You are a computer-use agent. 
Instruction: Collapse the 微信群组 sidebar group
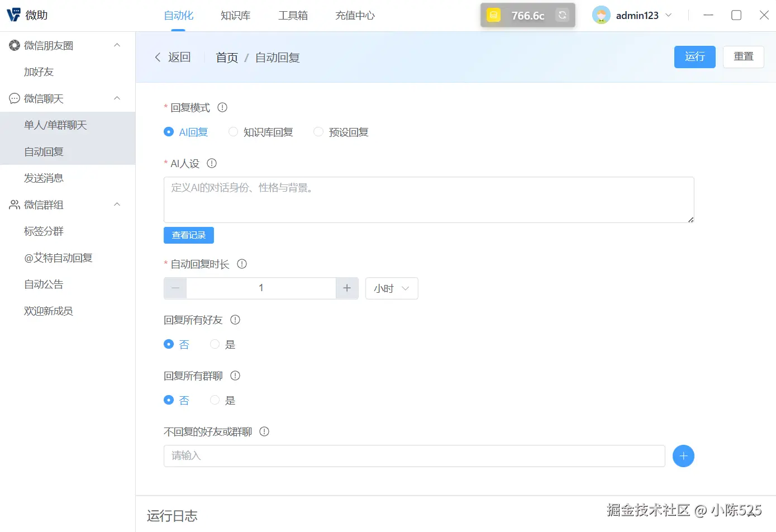(x=117, y=205)
